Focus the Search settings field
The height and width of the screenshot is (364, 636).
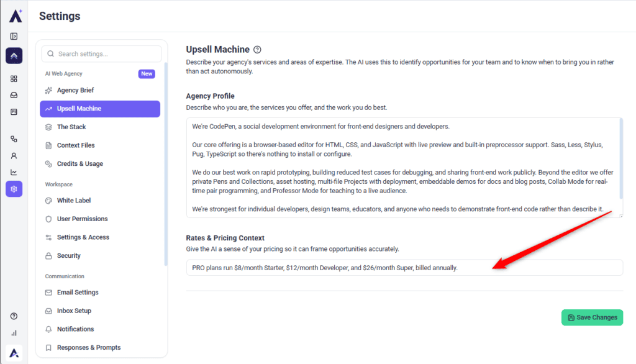point(101,54)
